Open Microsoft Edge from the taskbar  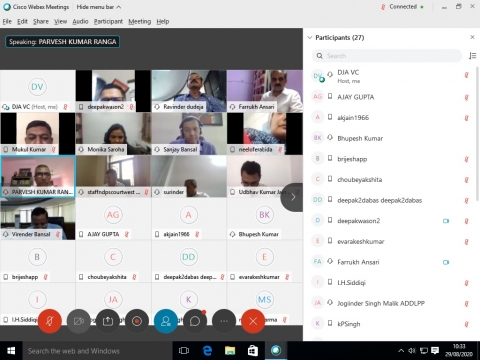point(207,350)
